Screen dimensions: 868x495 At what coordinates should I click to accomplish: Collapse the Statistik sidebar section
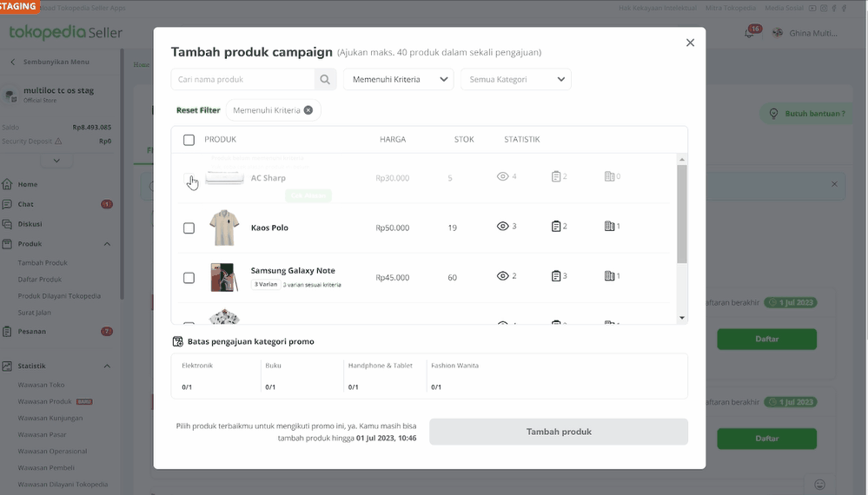tap(107, 366)
